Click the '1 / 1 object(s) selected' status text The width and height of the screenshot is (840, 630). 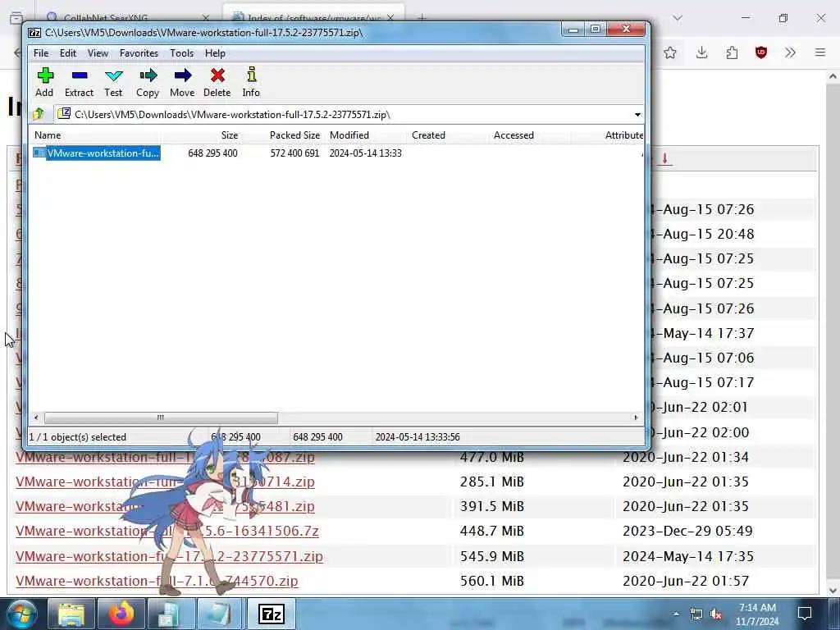click(x=77, y=437)
